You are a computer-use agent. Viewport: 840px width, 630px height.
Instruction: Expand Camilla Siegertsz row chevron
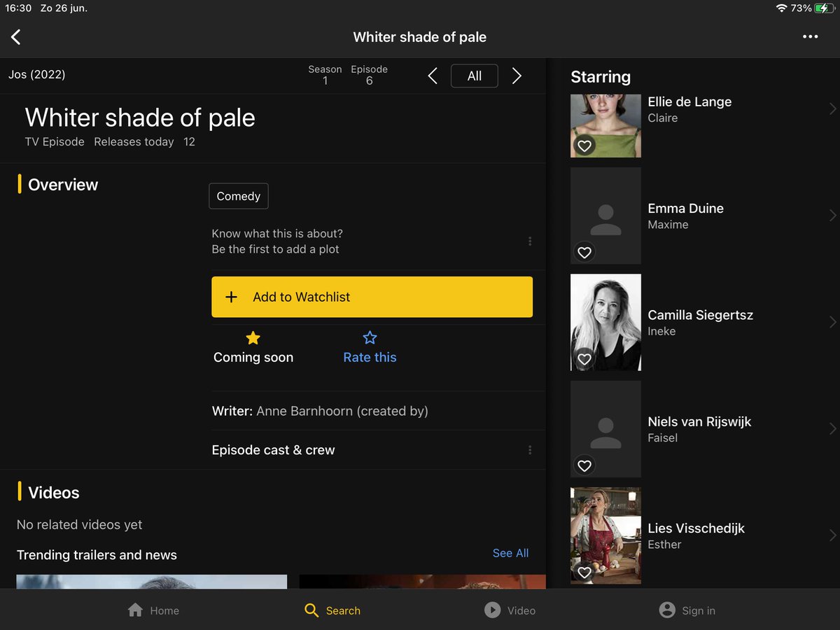click(x=832, y=322)
